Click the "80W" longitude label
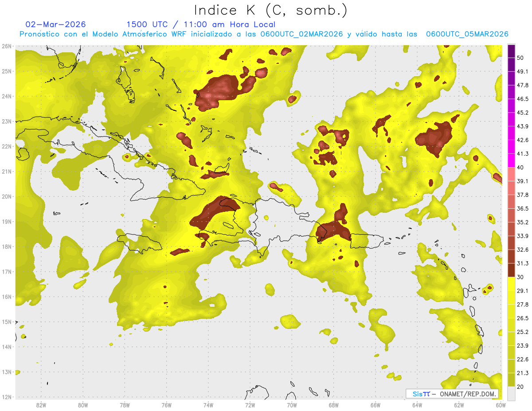The height and width of the screenshot is (411, 532). click(83, 405)
